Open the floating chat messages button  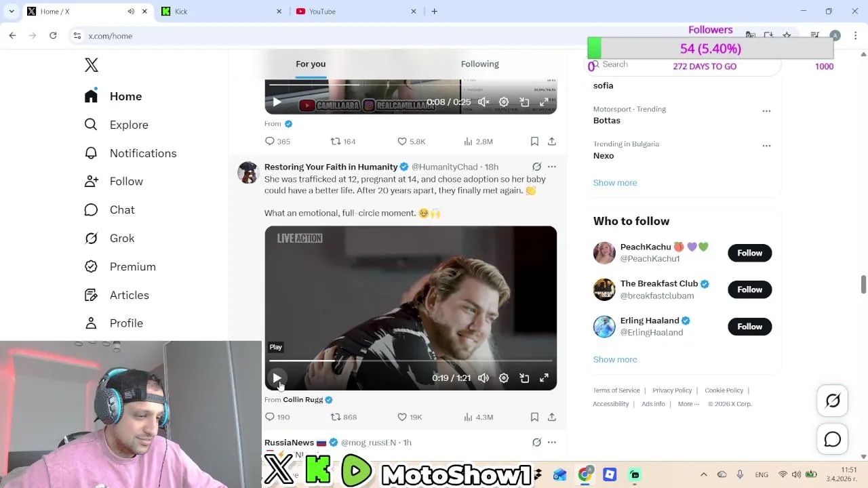pos(833,440)
